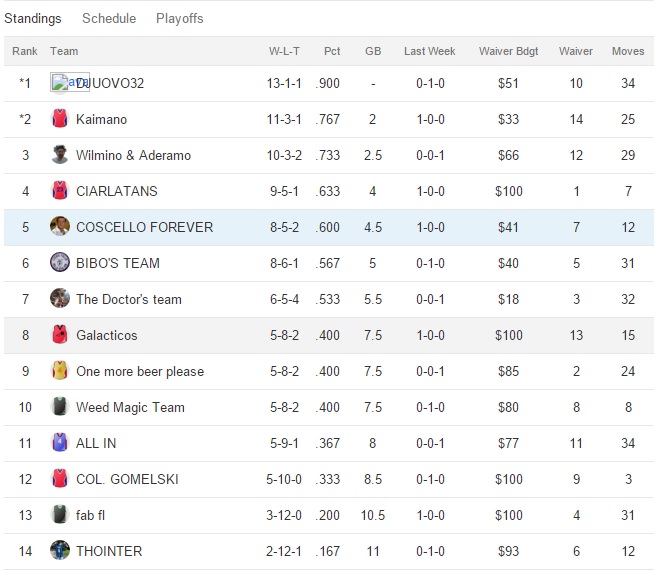658x572 pixels.
Task: Click Wilmino & Aderamo team avatar
Action: coord(60,155)
